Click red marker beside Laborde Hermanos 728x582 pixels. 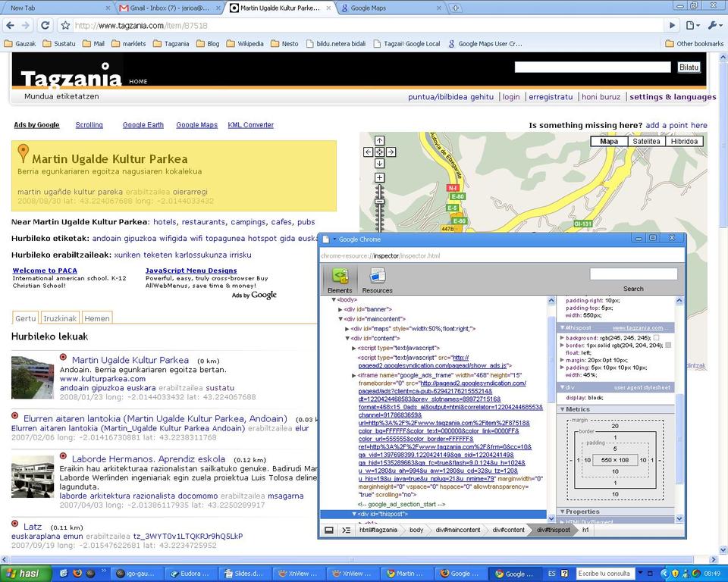[x=63, y=456]
